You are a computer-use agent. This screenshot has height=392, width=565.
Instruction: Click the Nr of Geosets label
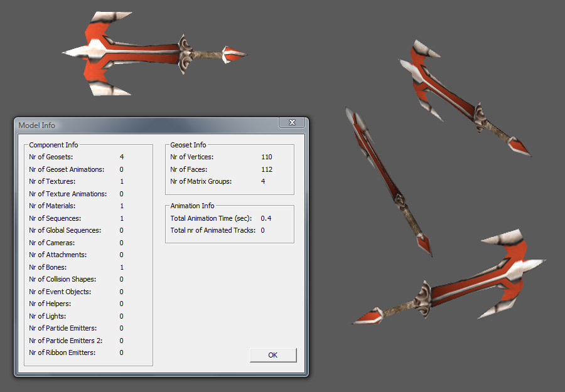51,157
